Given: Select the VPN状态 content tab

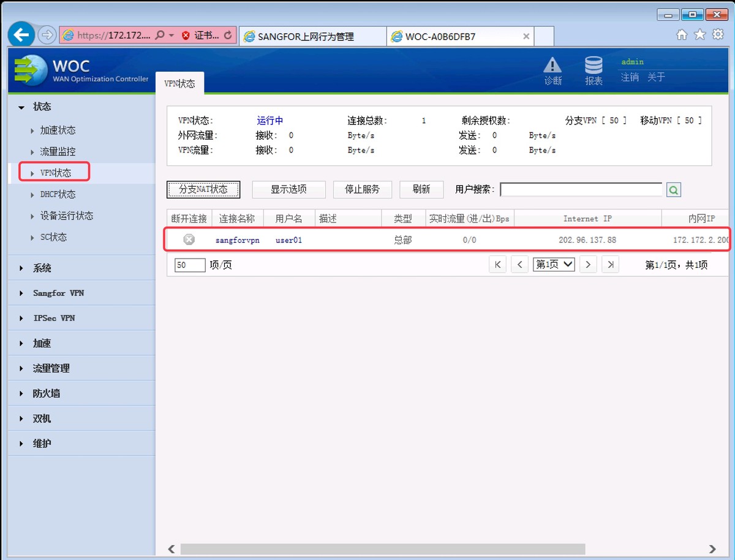Looking at the screenshot, I should pyautogui.click(x=179, y=85).
